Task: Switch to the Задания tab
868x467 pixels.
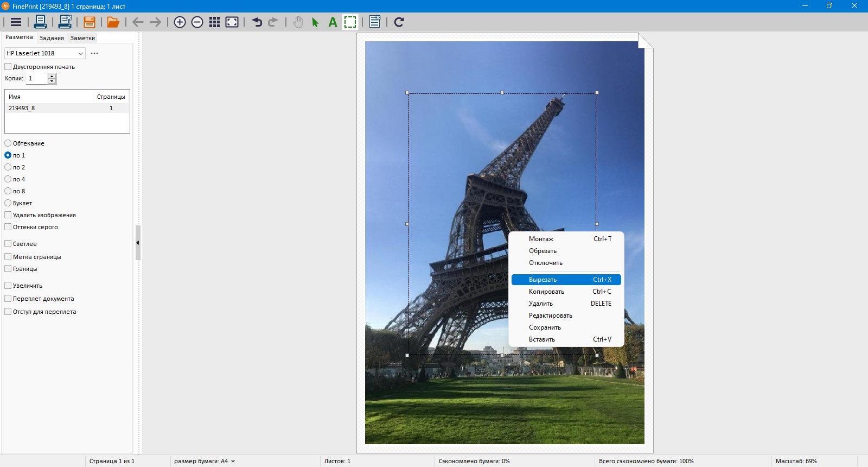Action: click(x=52, y=38)
